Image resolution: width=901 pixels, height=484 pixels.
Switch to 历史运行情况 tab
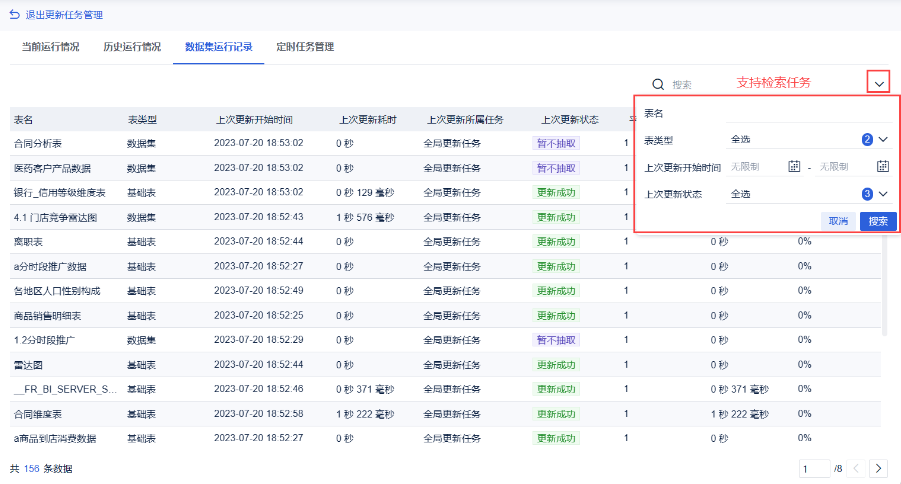132,47
